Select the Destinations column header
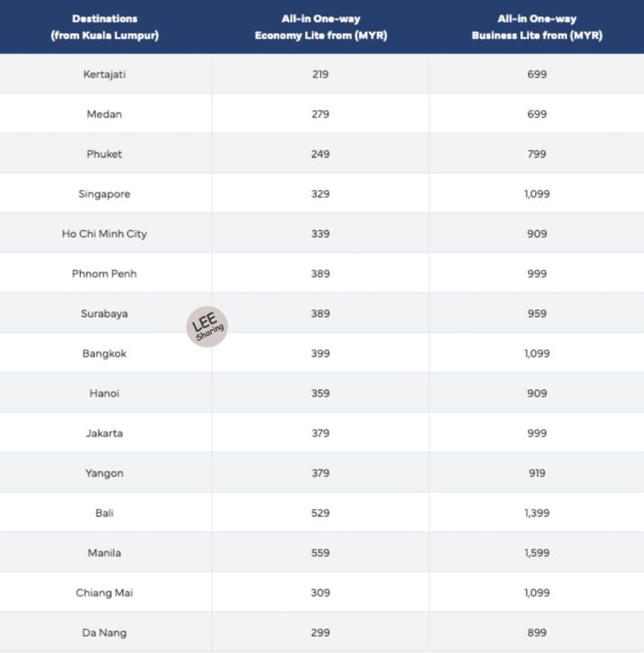 (x=104, y=27)
